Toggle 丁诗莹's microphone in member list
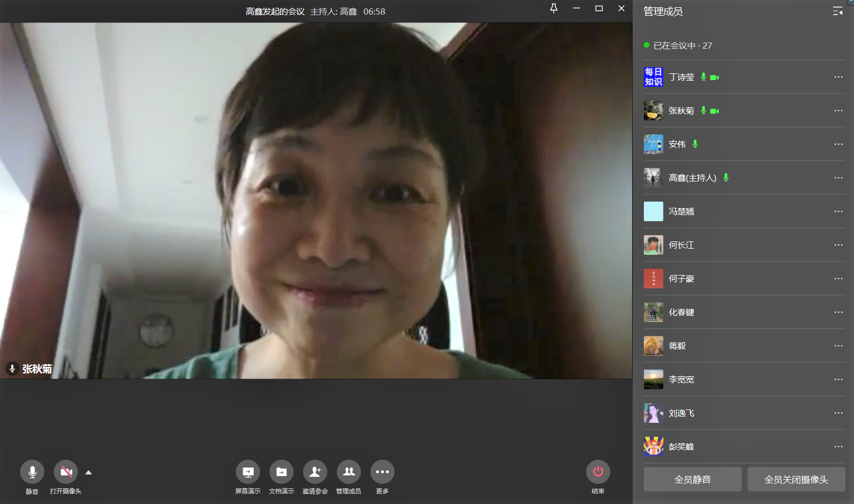Viewport: 854px width, 504px height. pos(703,77)
